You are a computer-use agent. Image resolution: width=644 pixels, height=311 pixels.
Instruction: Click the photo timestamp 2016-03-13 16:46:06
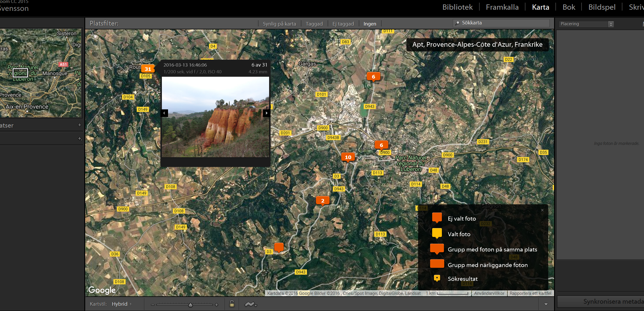[185, 65]
